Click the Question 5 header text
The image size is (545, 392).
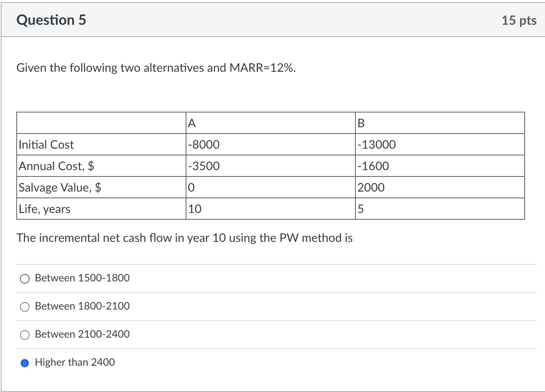[x=51, y=20]
